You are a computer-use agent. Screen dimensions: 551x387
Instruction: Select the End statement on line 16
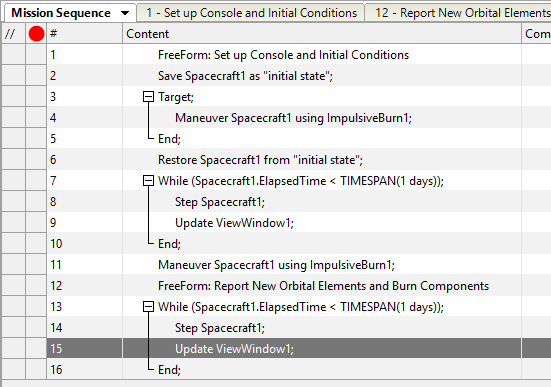(x=169, y=370)
